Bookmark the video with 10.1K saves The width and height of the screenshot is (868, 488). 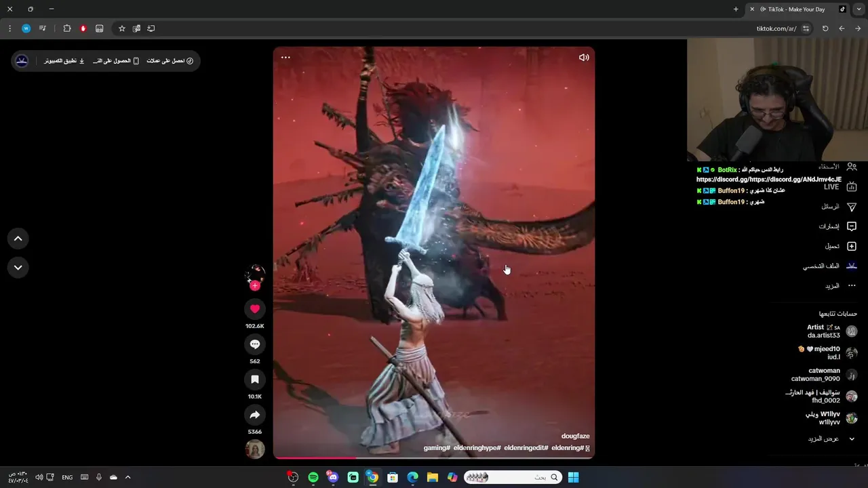coord(255,380)
